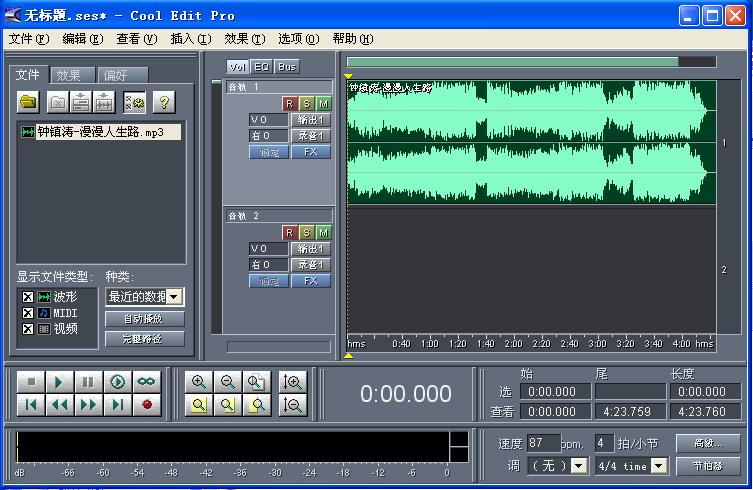
Task: Solo Track 2 with the S button
Action: point(306,233)
